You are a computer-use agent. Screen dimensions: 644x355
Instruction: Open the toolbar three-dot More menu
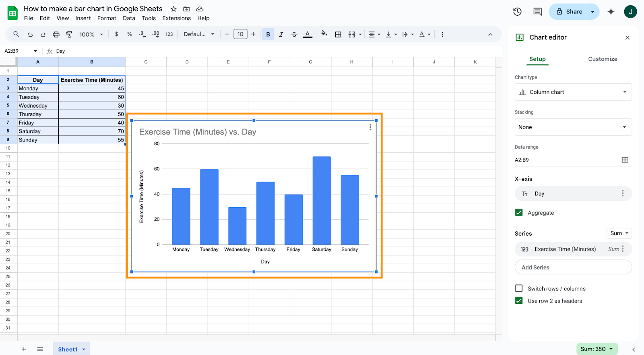pos(442,34)
